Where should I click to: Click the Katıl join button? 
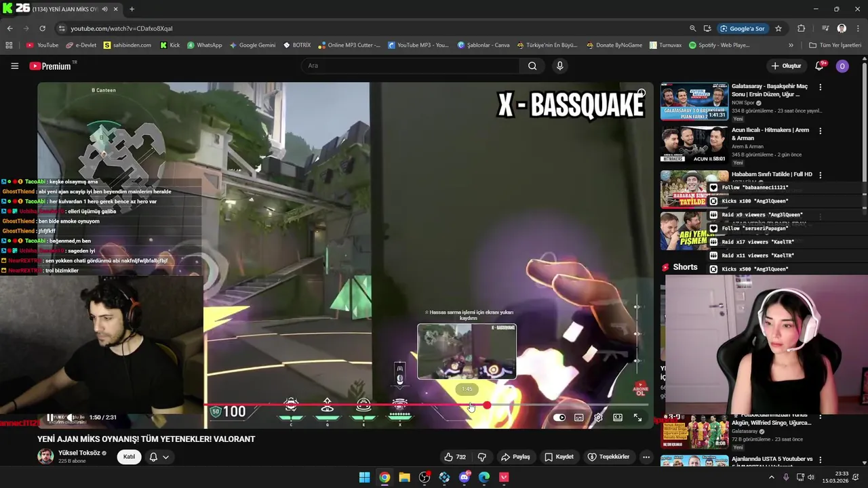(129, 457)
